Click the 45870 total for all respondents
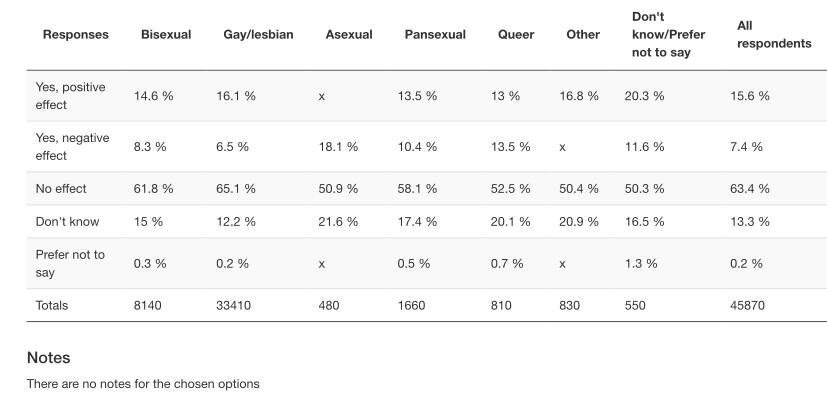The width and height of the screenshot is (827, 418). 747,305
